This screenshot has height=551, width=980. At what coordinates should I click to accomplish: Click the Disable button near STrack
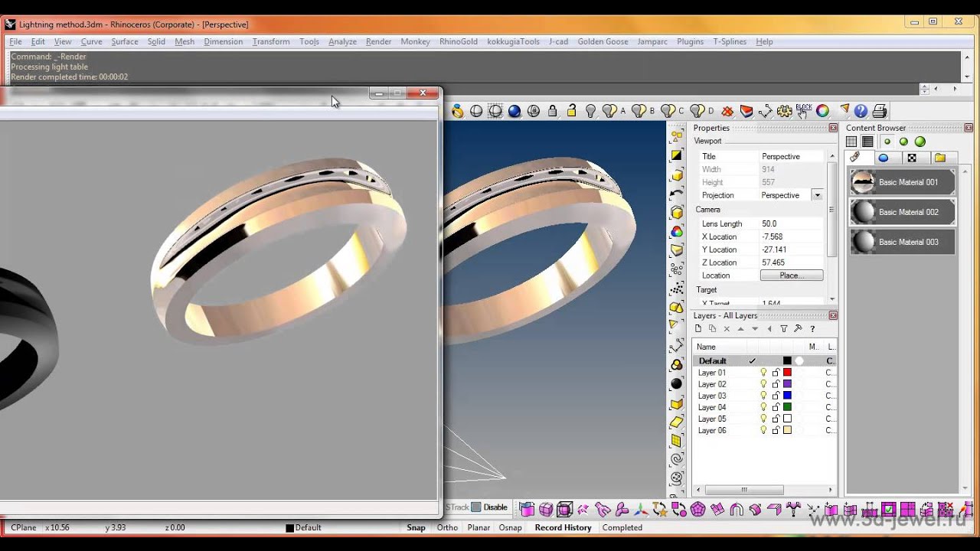pos(490,507)
